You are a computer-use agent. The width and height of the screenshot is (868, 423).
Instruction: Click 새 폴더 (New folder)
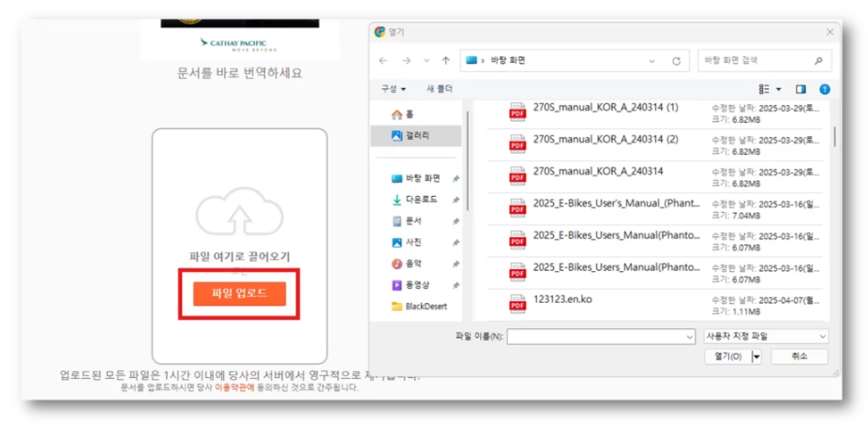coord(440,89)
